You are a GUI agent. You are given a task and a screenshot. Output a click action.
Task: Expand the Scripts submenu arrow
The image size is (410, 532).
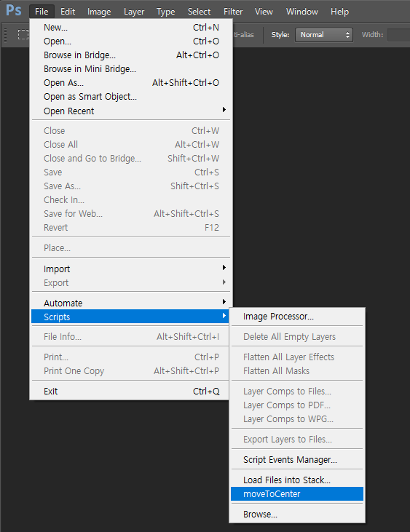tap(224, 316)
